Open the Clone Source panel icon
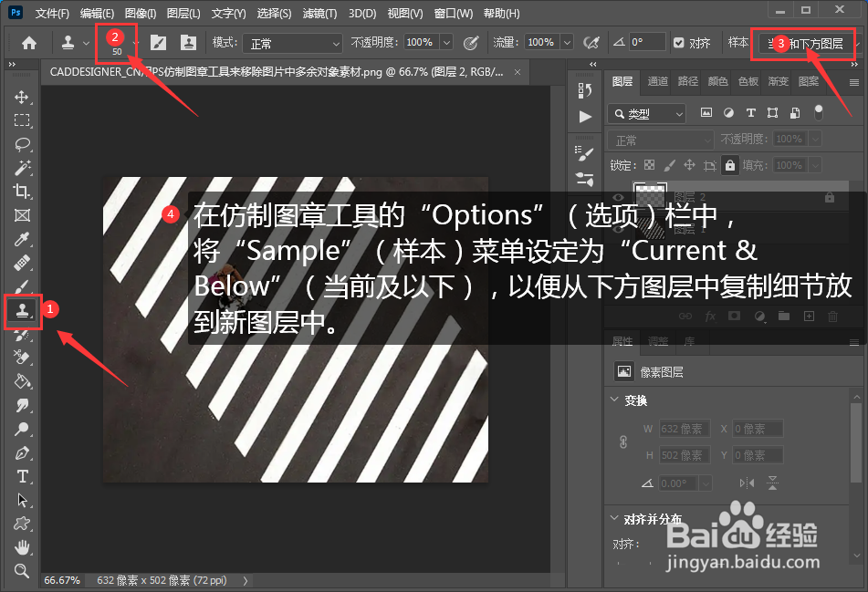868x592 pixels. point(188,43)
